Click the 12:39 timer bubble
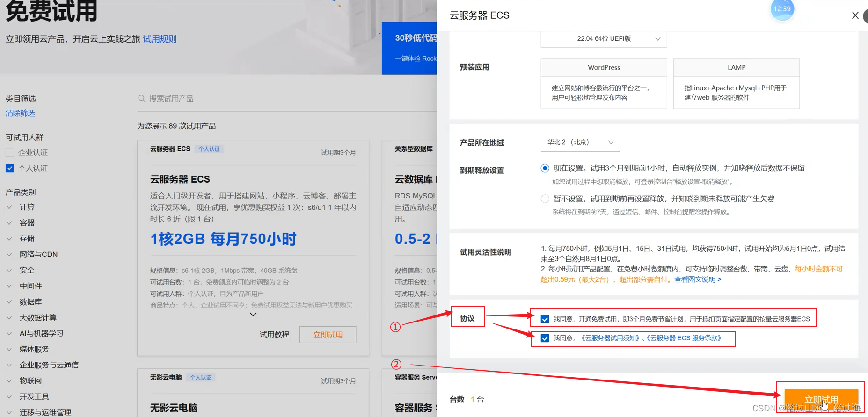This screenshot has height=417, width=868. 782,9
